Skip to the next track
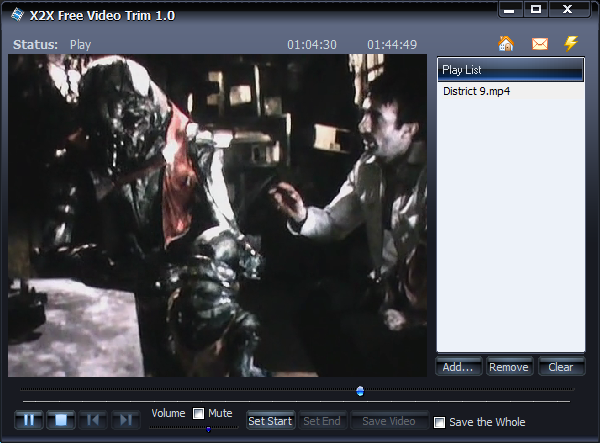Viewport: 600px width, 443px height. 126,420
